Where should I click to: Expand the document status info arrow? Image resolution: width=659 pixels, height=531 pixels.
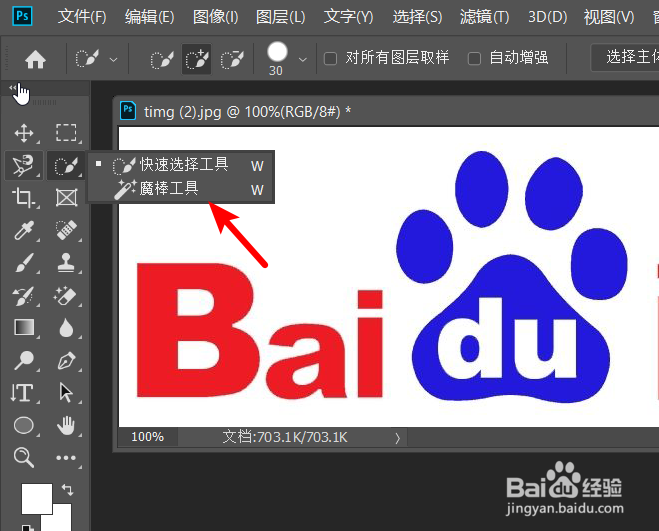click(x=398, y=438)
